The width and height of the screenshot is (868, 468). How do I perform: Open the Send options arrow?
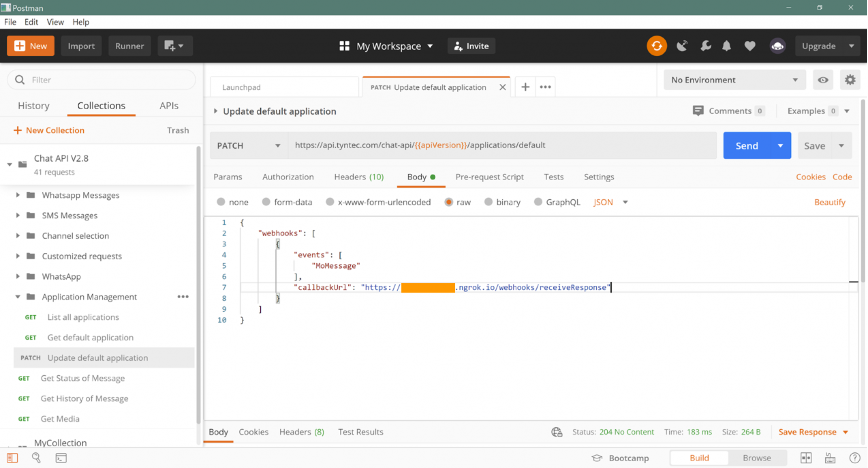[780, 146]
